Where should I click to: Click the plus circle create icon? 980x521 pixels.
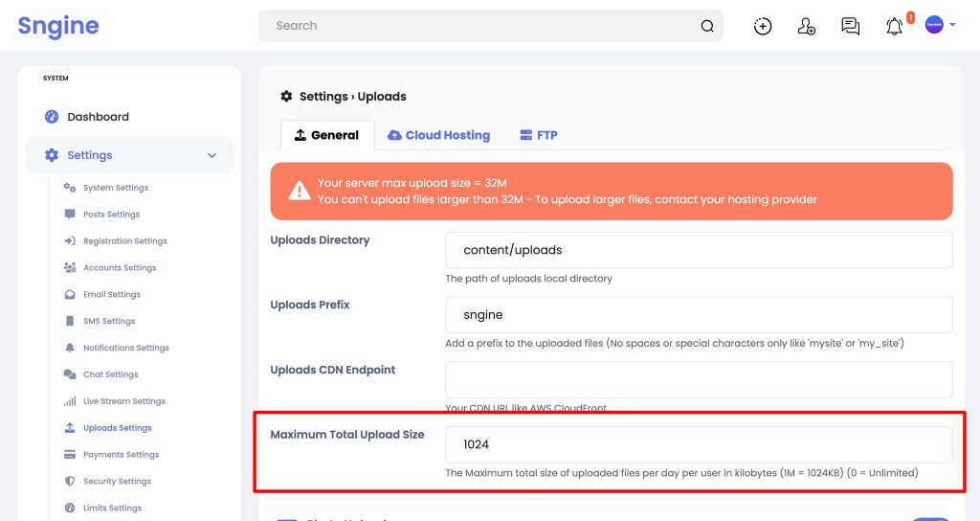pyautogui.click(x=763, y=26)
